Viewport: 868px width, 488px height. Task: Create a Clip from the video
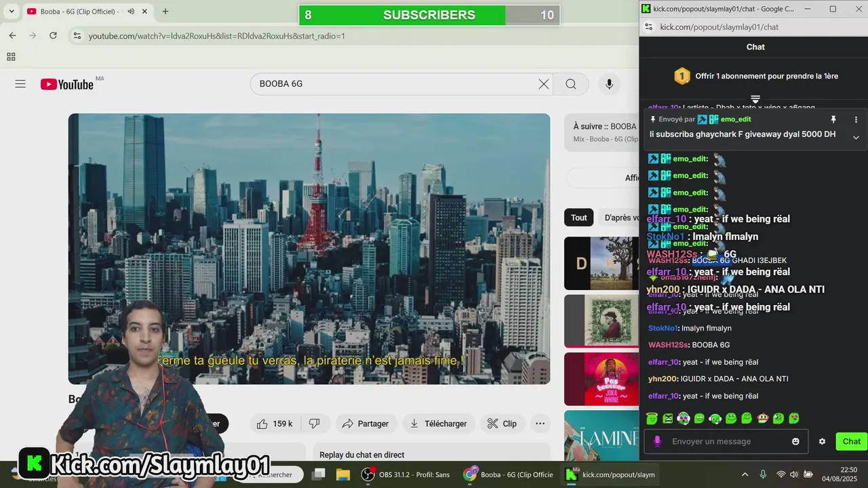coord(502,424)
